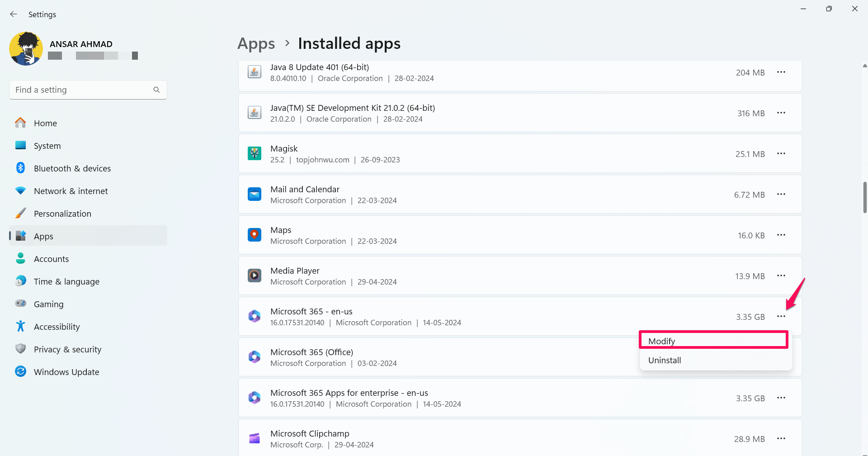This screenshot has width=868, height=456.
Task: Open more options for Java SE Development Kit
Action: (x=781, y=113)
